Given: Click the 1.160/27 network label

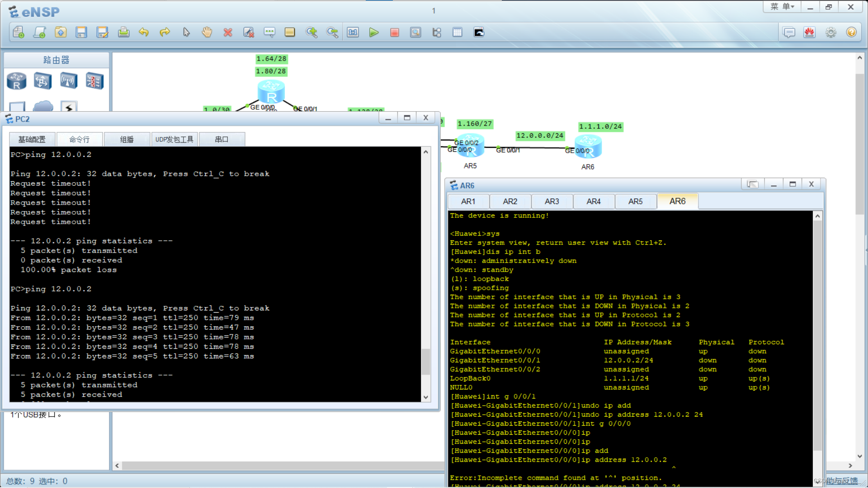Looking at the screenshot, I should [x=475, y=124].
